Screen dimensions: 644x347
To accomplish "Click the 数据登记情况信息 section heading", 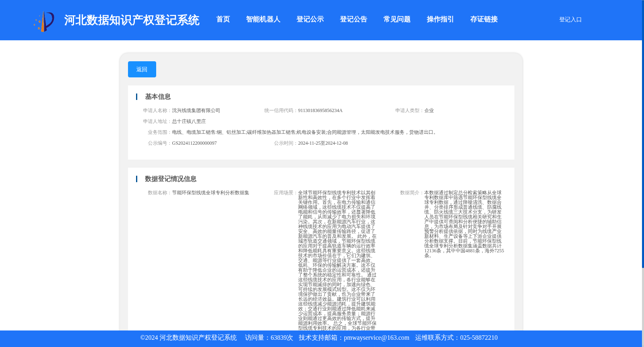I will coord(171,179).
